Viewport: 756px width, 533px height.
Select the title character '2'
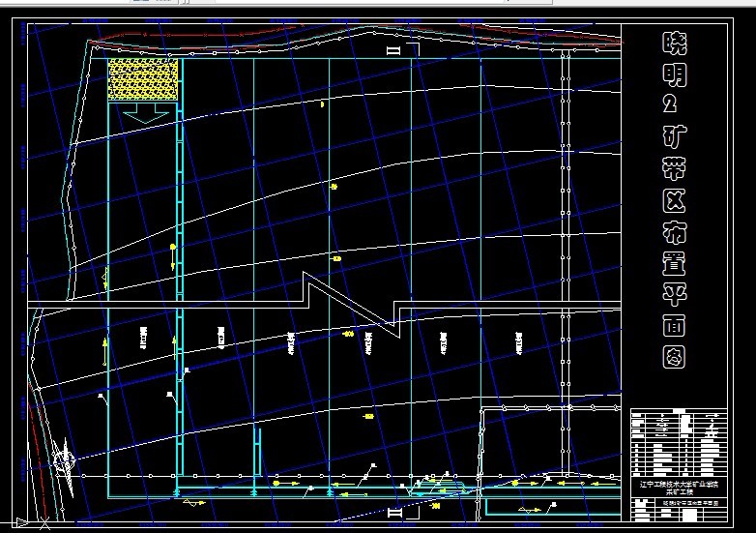[670, 104]
